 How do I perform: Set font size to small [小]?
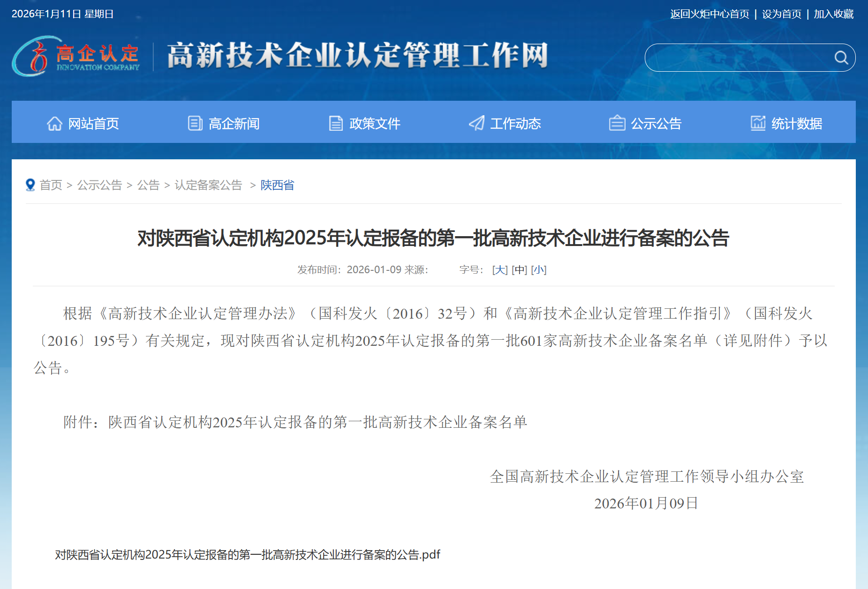coord(538,270)
